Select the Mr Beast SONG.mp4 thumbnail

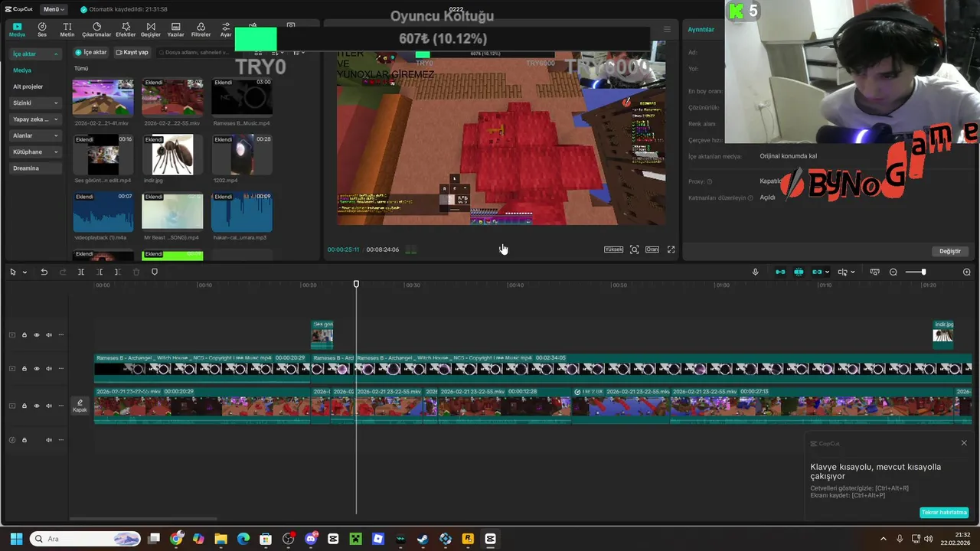click(x=172, y=212)
